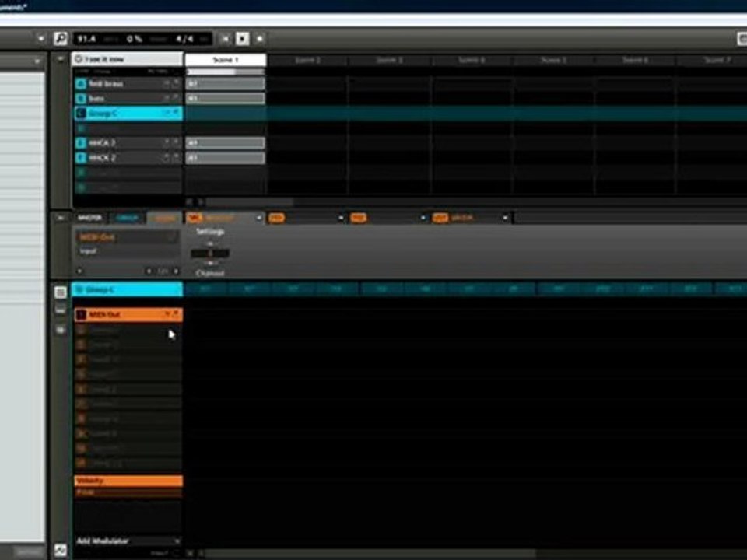747x560 pixels.
Task: Collapse control area using its left arrow
Action: (61, 218)
